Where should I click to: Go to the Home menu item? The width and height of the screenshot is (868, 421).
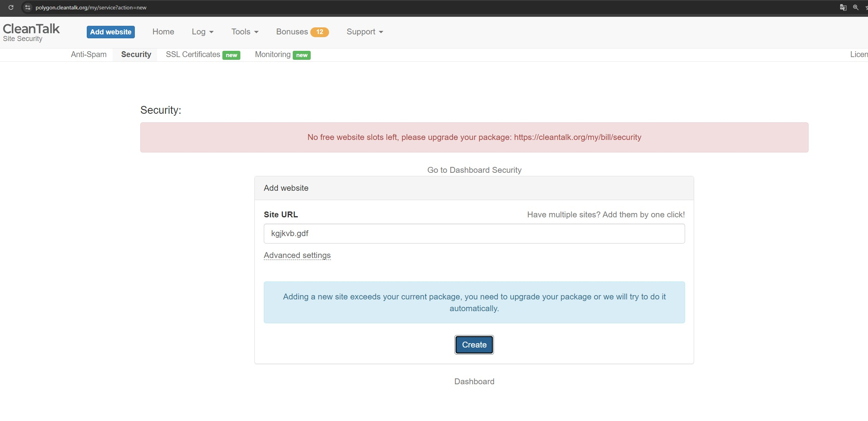[163, 32]
